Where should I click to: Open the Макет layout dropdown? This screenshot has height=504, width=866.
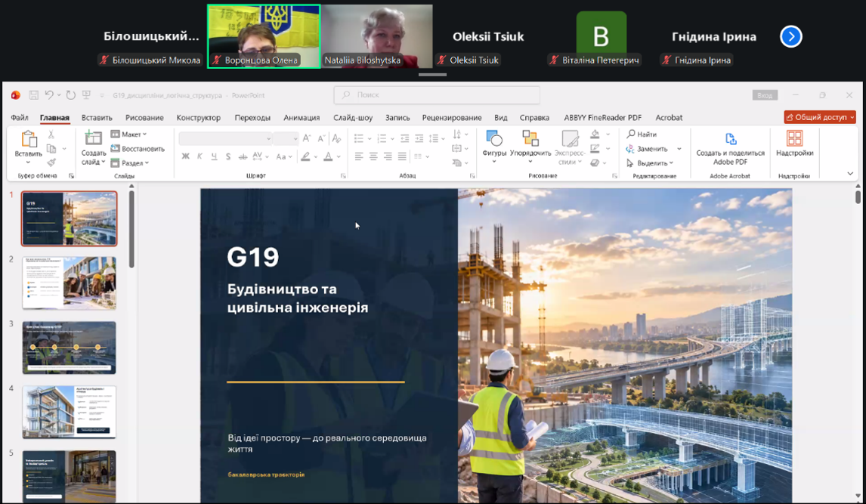tap(128, 135)
